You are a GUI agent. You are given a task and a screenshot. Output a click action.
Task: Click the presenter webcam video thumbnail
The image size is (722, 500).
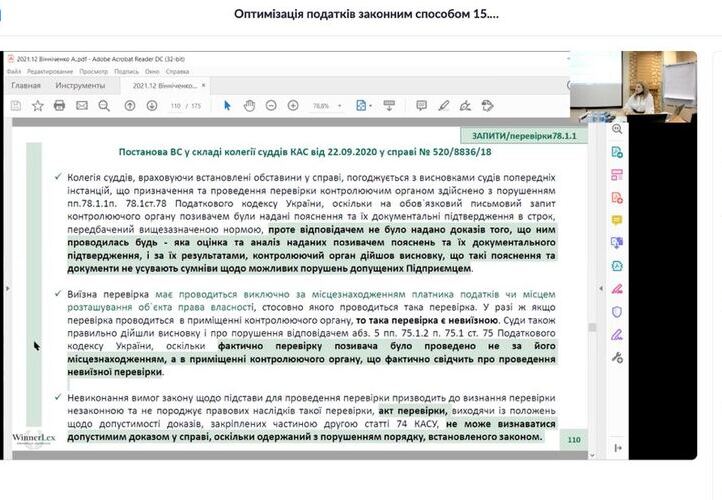pyautogui.click(x=634, y=86)
